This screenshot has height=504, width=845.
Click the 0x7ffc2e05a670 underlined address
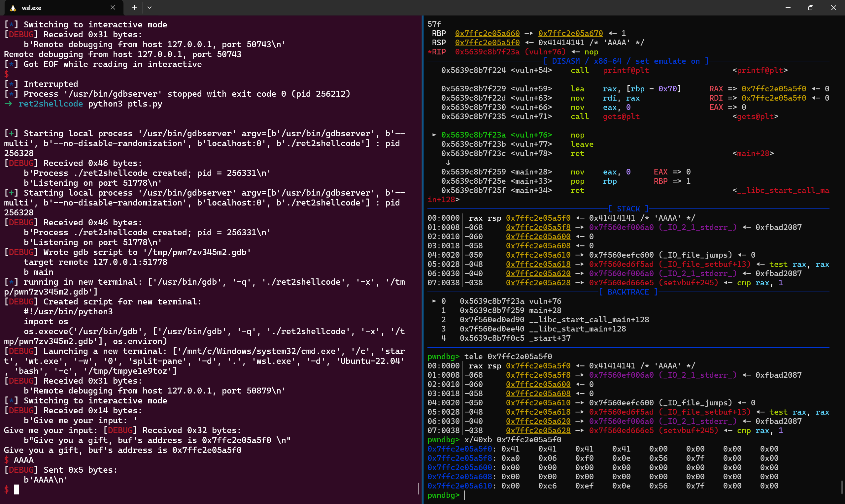570,33
